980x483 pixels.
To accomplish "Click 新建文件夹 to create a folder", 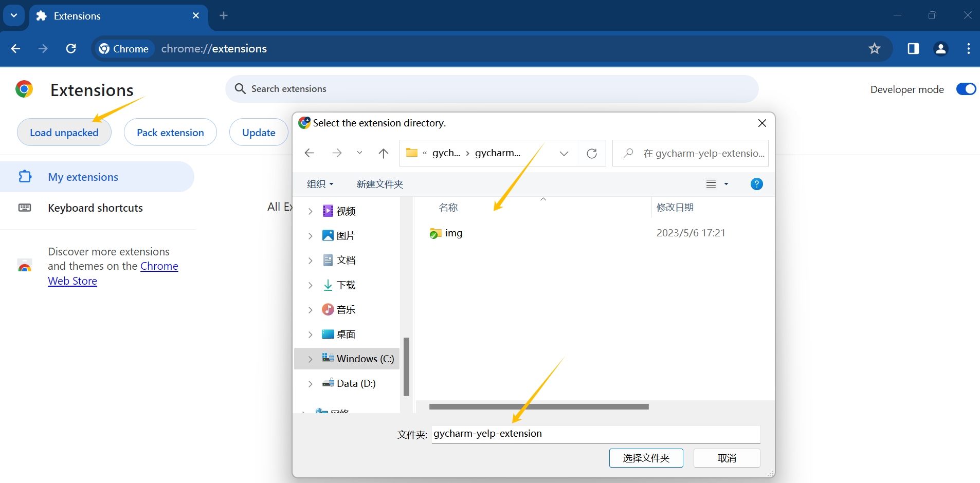I will 379,184.
